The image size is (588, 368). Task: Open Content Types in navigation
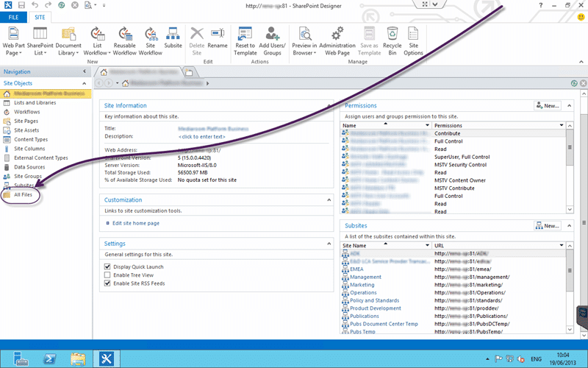pyautogui.click(x=31, y=139)
